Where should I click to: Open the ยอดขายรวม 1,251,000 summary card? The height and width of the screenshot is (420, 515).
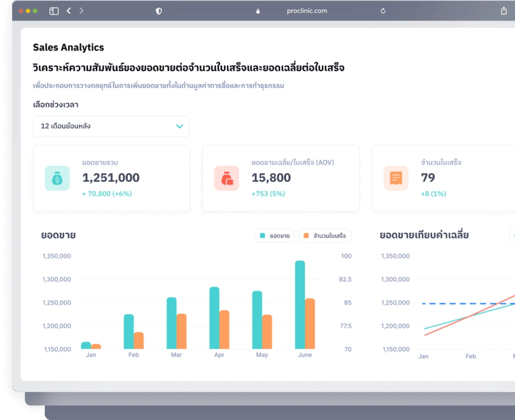(x=111, y=178)
